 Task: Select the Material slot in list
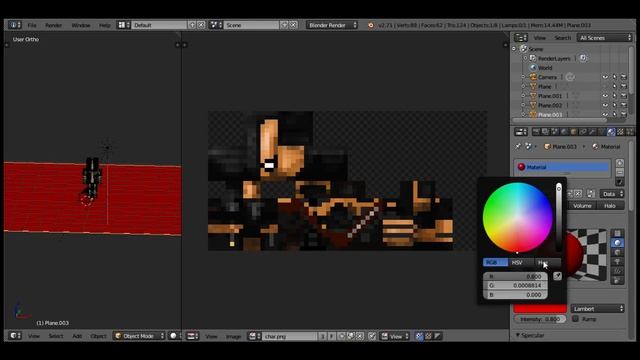pyautogui.click(x=562, y=167)
